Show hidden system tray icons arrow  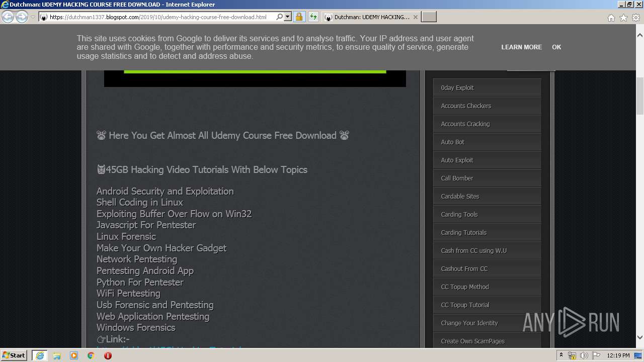click(x=561, y=355)
